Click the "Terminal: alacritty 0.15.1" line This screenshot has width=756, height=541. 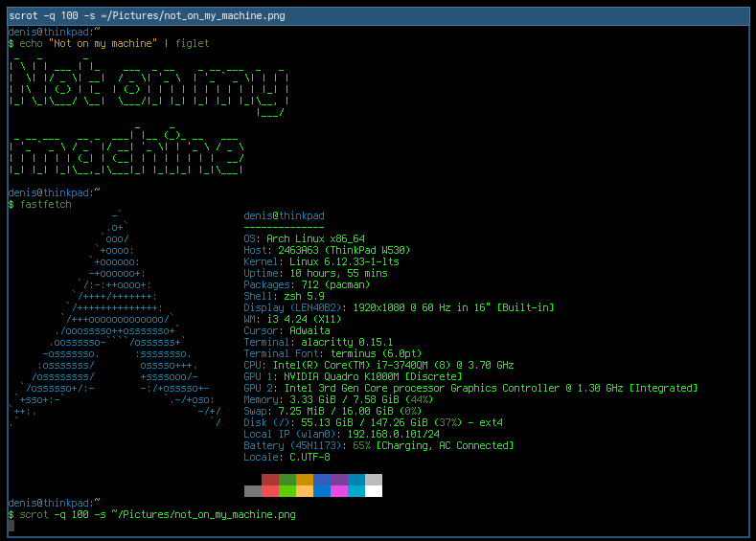[318, 343]
